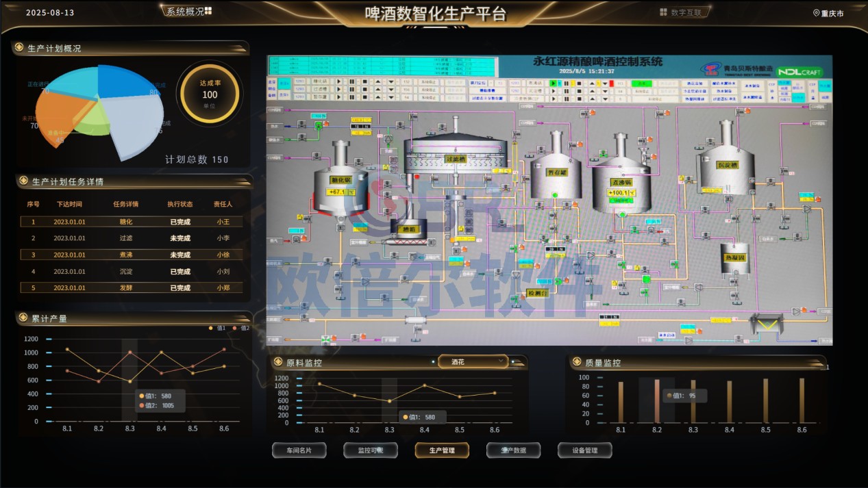
Task: Click the 质量监控 panel header icon
Action: click(x=577, y=362)
